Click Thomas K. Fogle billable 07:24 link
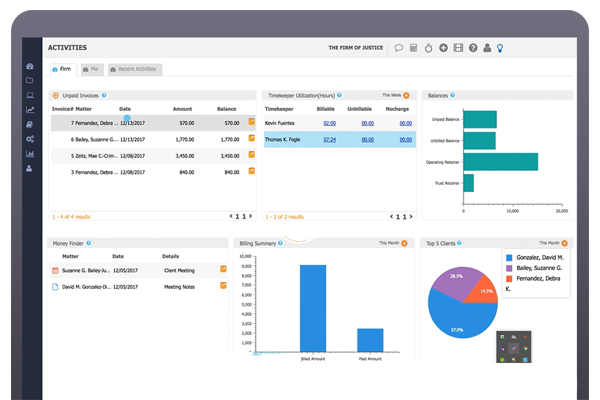The height and width of the screenshot is (400, 600). coord(329,140)
